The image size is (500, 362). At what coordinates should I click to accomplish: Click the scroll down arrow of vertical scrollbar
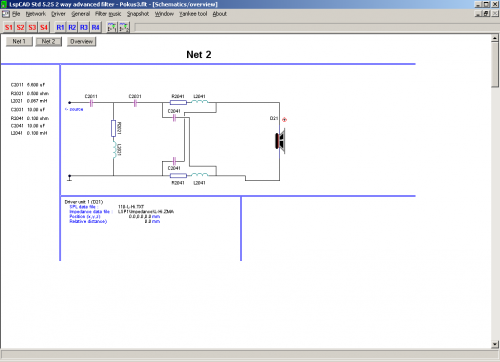pyautogui.click(x=495, y=344)
